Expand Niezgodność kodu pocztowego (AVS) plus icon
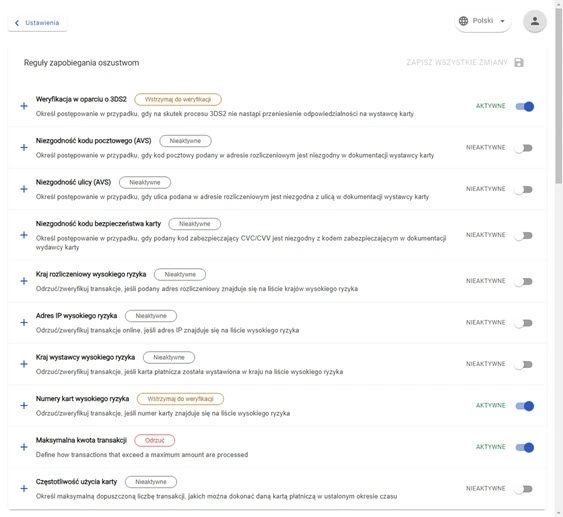 point(24,148)
